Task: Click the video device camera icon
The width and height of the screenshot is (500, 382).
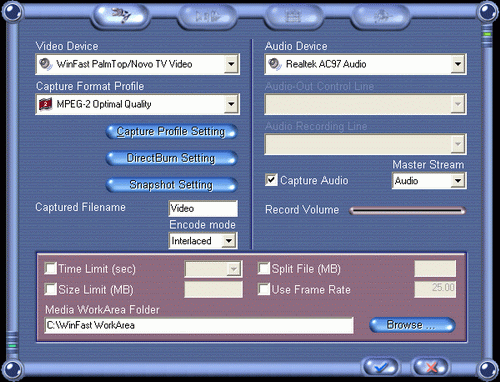Action: point(46,64)
